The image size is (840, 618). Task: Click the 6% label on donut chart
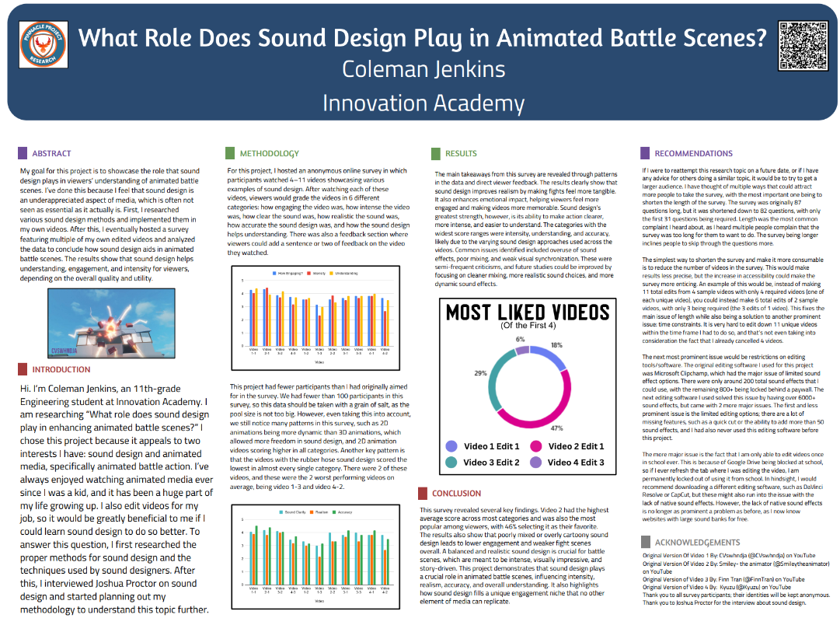coord(520,339)
